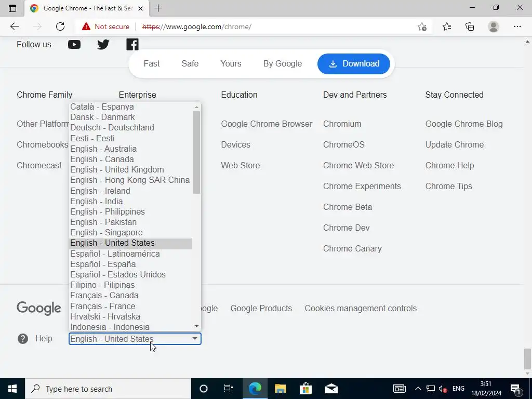Jump to the Fast section
The width and height of the screenshot is (532, 399).
pyautogui.click(x=151, y=63)
